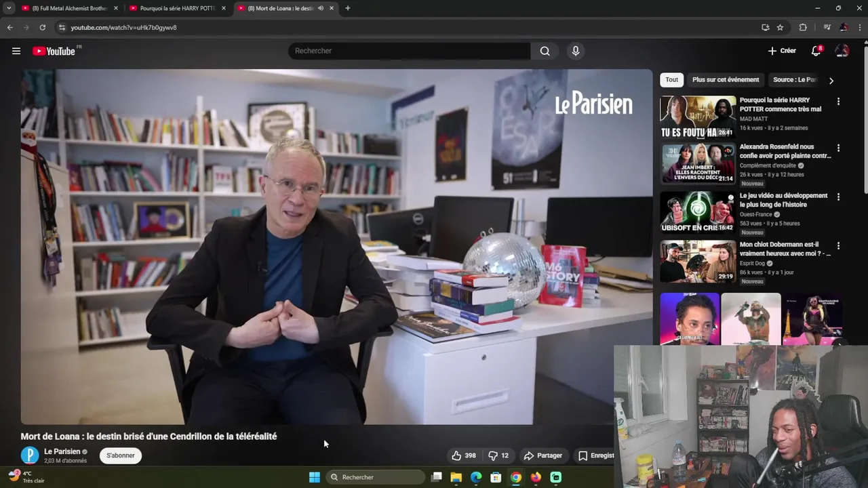868x488 pixels.
Task: Install app icon in address bar
Action: pyautogui.click(x=765, y=27)
